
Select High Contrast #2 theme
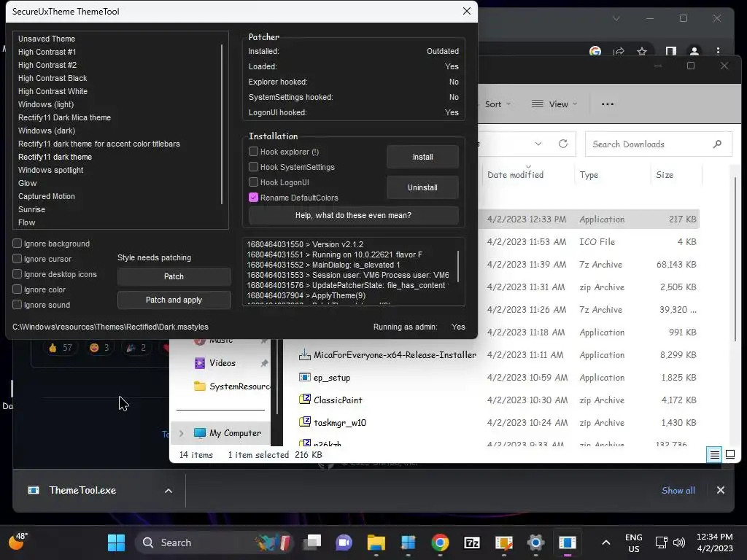pos(47,65)
